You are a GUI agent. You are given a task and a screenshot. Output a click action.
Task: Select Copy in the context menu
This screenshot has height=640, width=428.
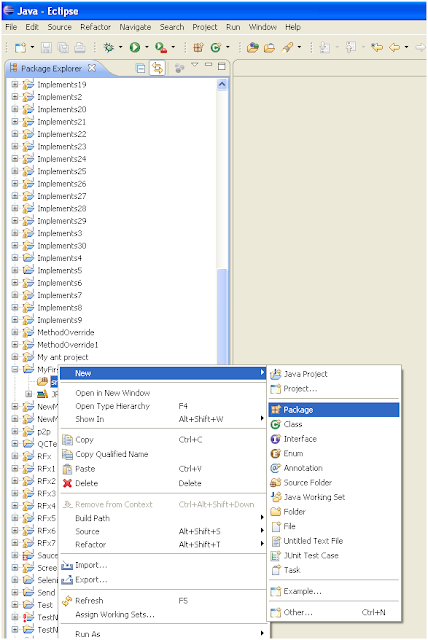(x=163, y=440)
